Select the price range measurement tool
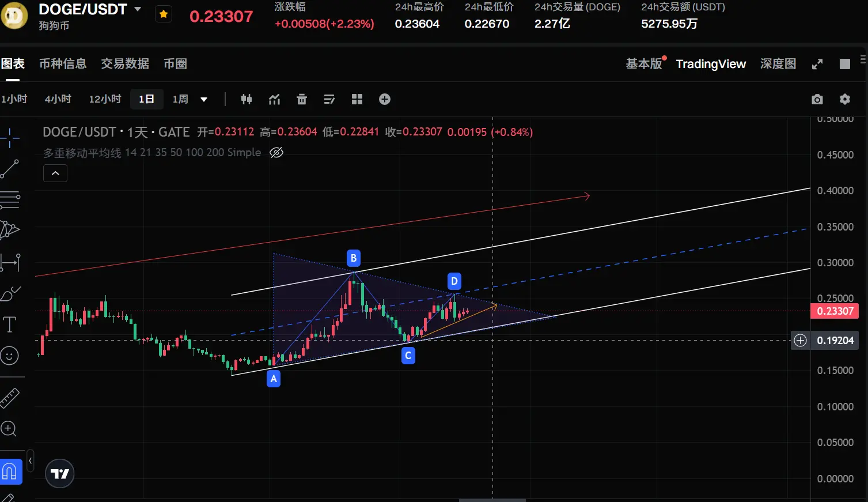 coord(10,262)
